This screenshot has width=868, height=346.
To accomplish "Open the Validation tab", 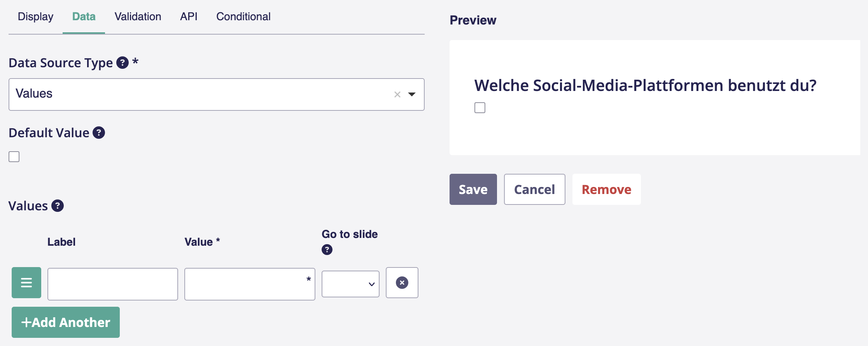I will pos(138,17).
